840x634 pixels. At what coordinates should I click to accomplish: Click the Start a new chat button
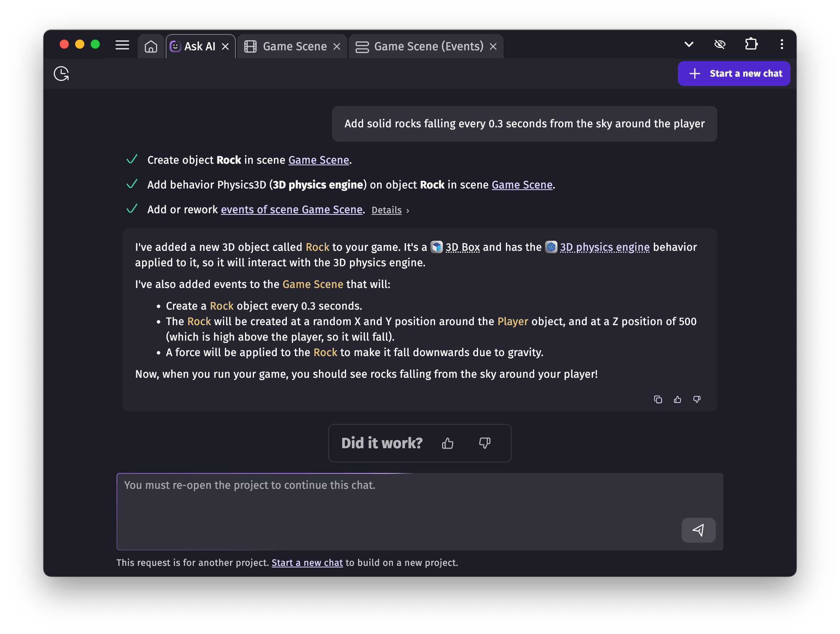click(734, 74)
